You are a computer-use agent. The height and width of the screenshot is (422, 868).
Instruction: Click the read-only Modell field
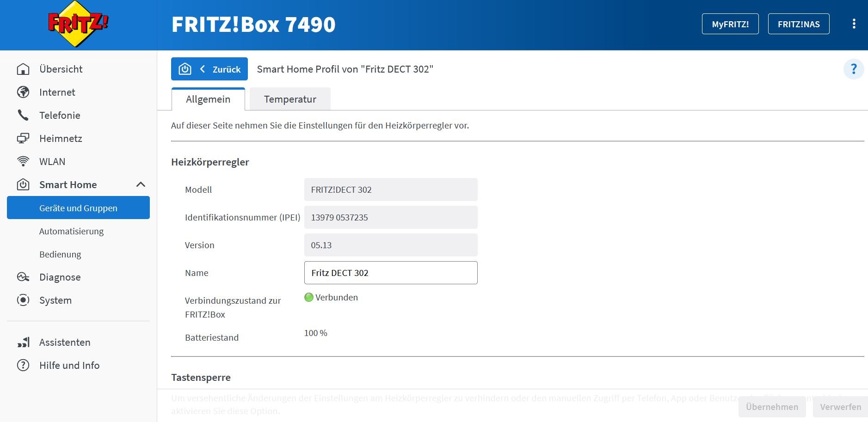(391, 190)
